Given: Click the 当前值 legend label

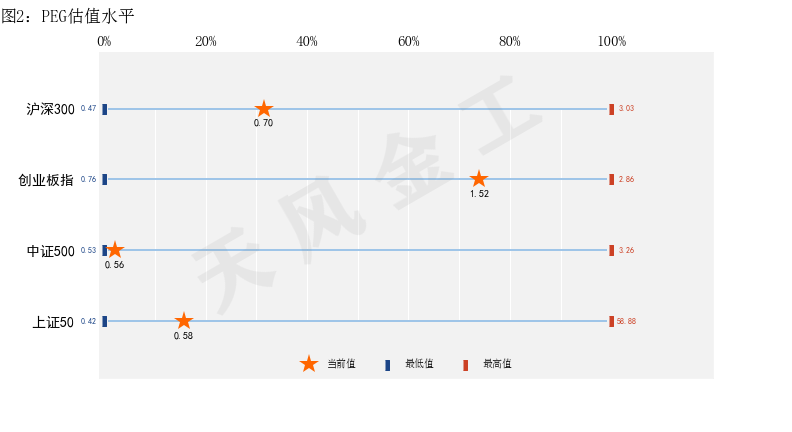Looking at the screenshot, I should [341, 364].
